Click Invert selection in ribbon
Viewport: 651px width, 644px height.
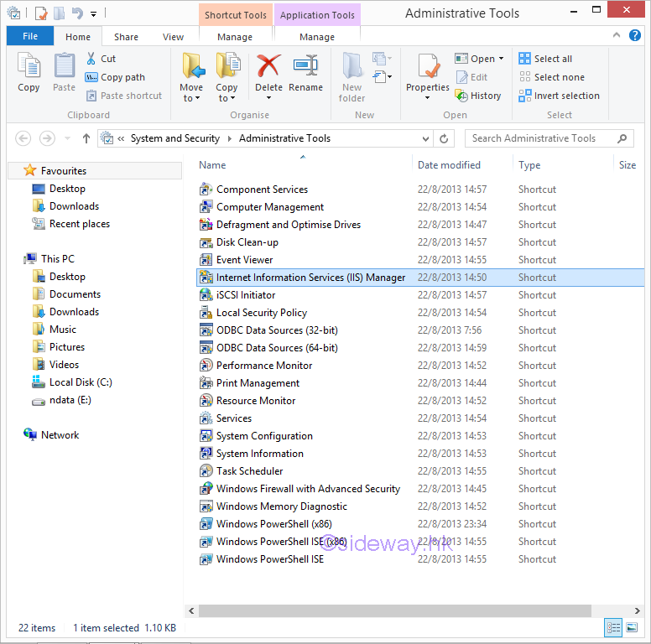(559, 96)
